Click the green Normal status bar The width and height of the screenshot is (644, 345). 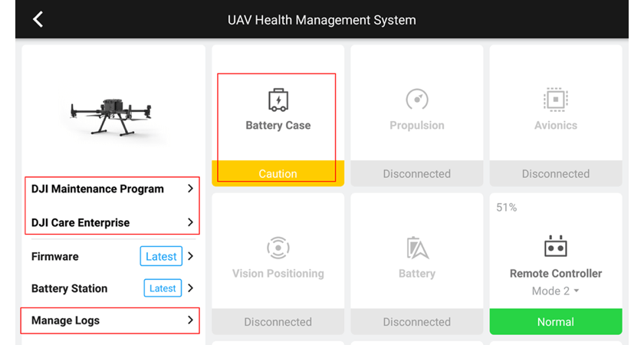click(x=556, y=321)
